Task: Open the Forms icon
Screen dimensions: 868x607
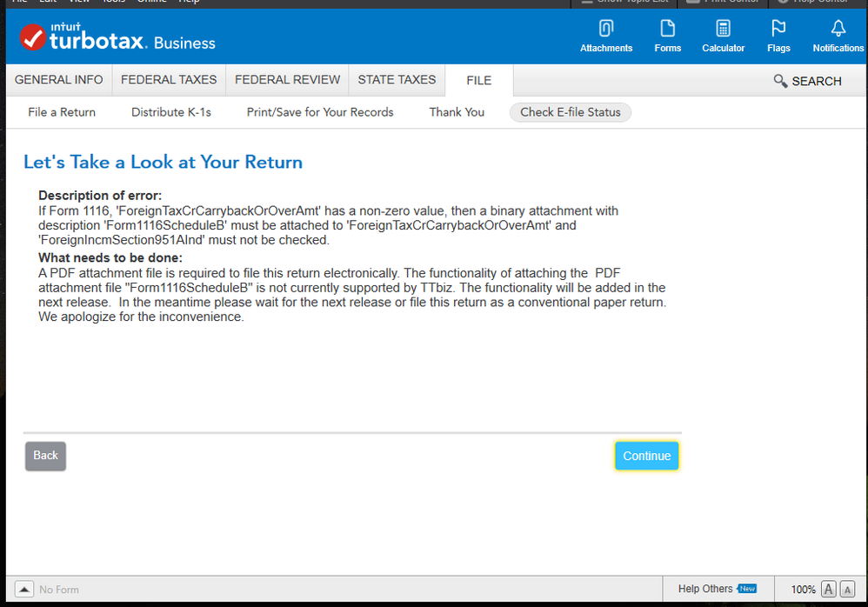Action: tap(667, 29)
